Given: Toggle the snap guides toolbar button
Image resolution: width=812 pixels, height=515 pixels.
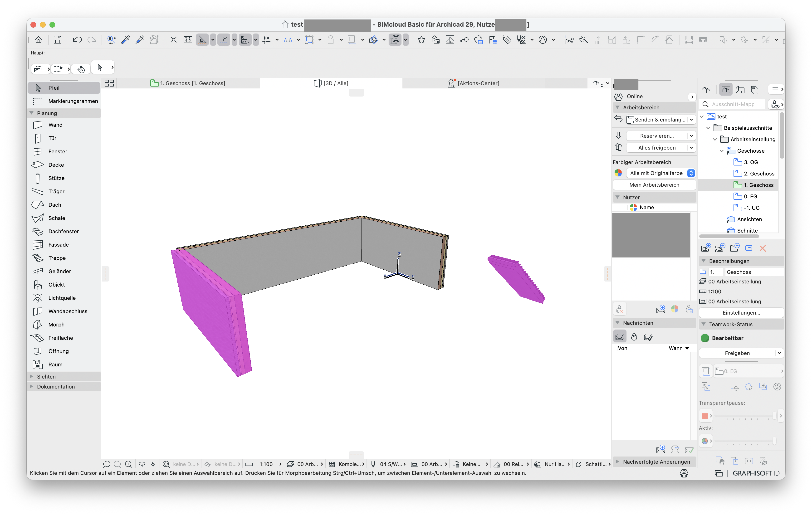Looking at the screenshot, I should coord(224,40).
